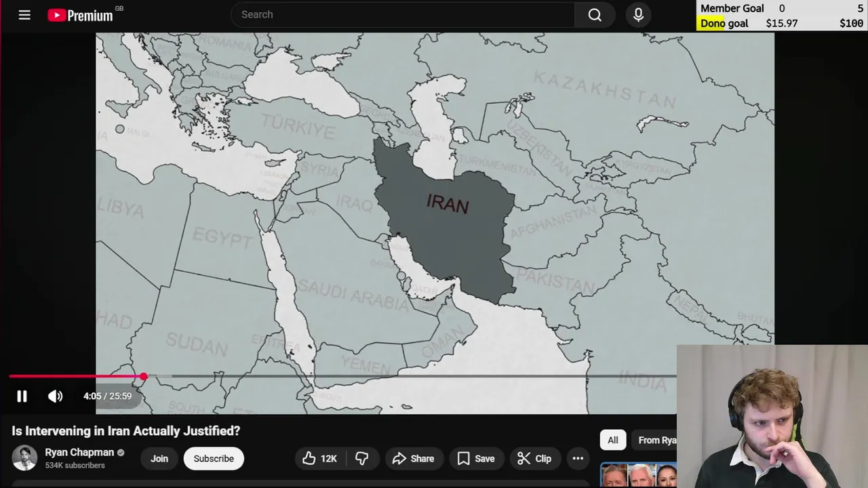Viewport: 868px width, 488px height.
Task: Select the From Ryan filter chip
Action: pyautogui.click(x=654, y=441)
